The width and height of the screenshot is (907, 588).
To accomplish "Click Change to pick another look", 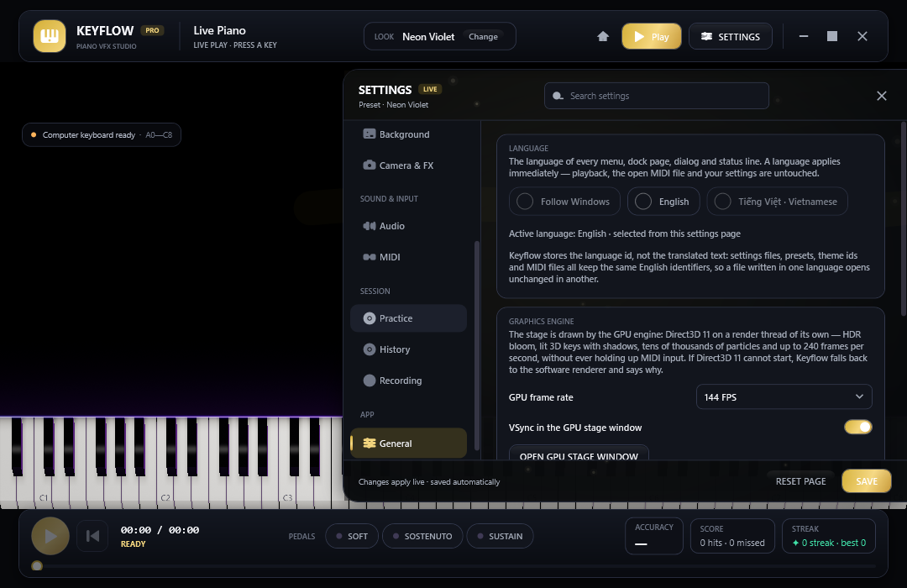I will pos(483,36).
